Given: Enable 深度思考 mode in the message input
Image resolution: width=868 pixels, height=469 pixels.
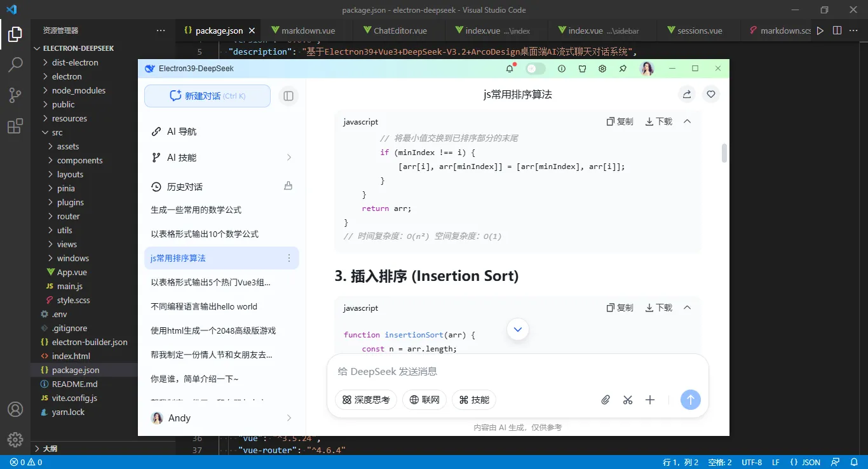Looking at the screenshot, I should point(366,400).
